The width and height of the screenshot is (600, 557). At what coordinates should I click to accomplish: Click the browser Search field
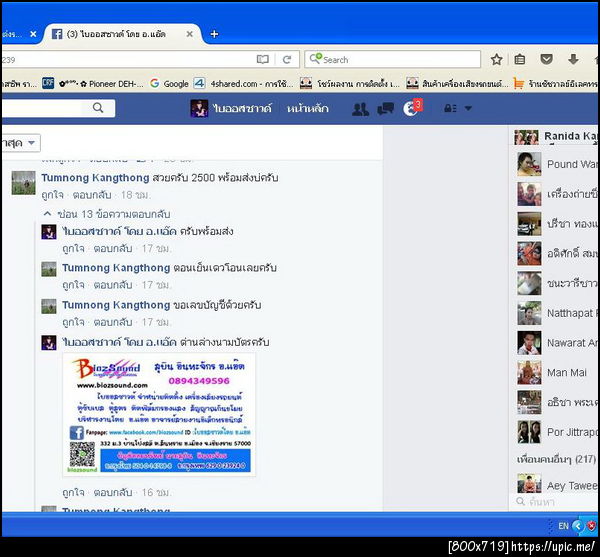[x=393, y=59]
